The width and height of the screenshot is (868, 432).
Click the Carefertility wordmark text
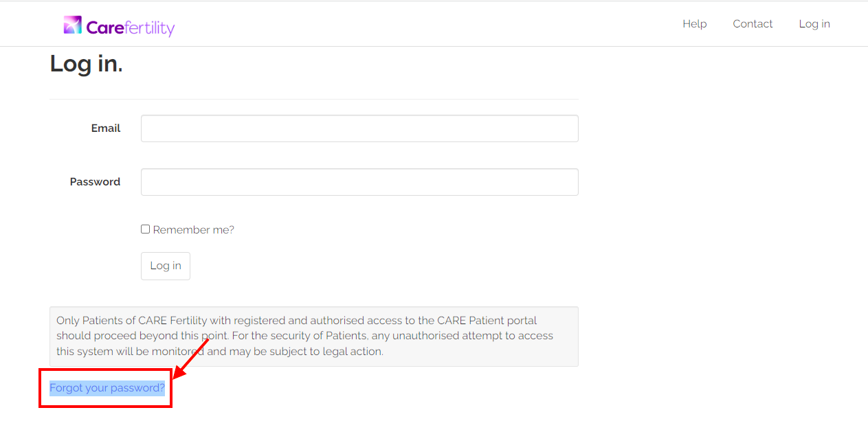tap(131, 27)
